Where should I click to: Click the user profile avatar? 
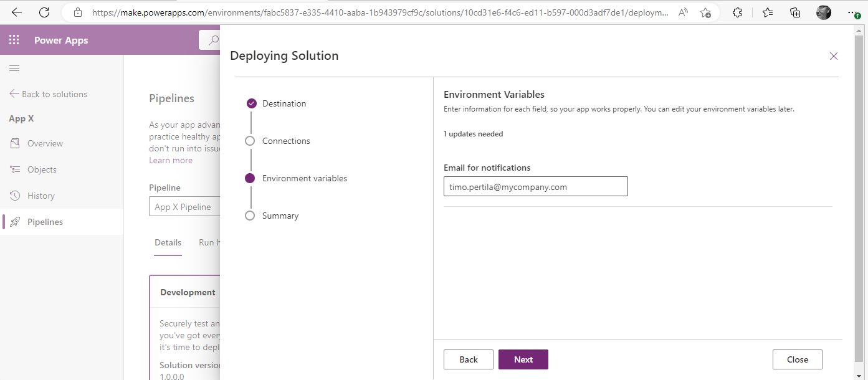[x=823, y=12]
